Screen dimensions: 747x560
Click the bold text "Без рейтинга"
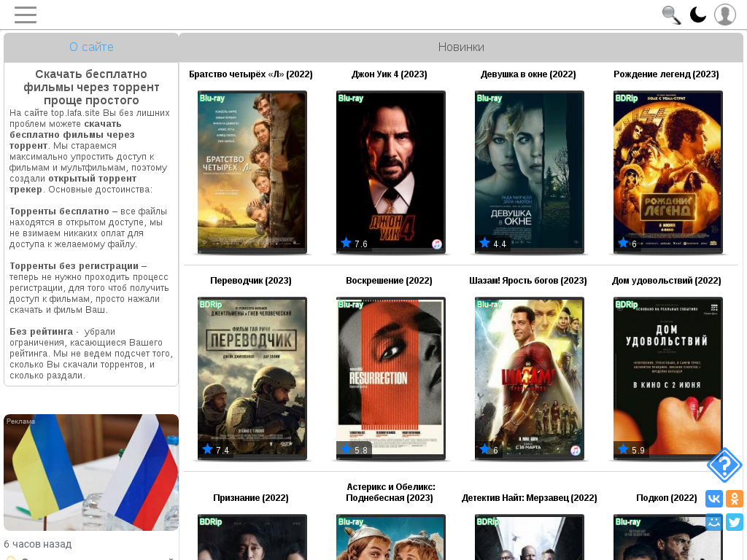42,332
